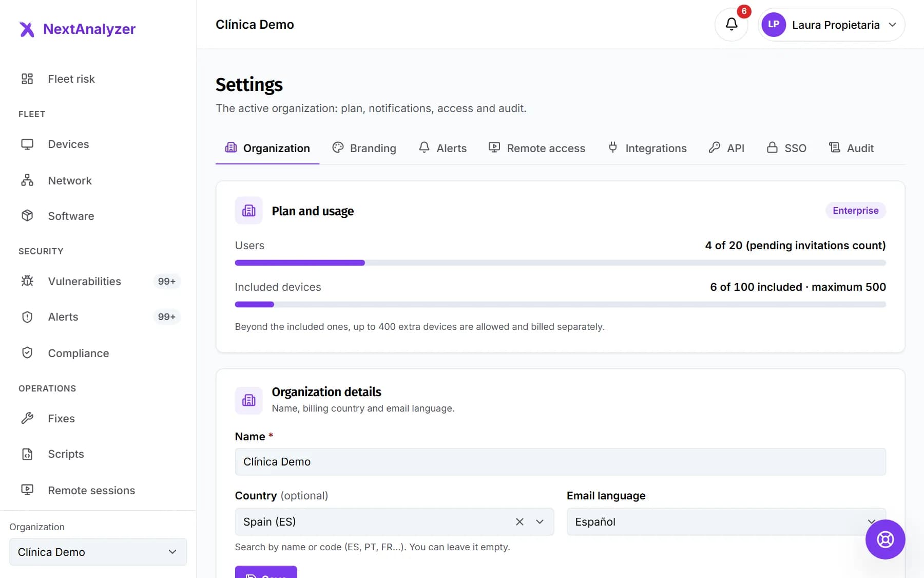Click '6 of 100 included · maximum 500' text
The image size is (924, 578).
pyautogui.click(x=798, y=287)
